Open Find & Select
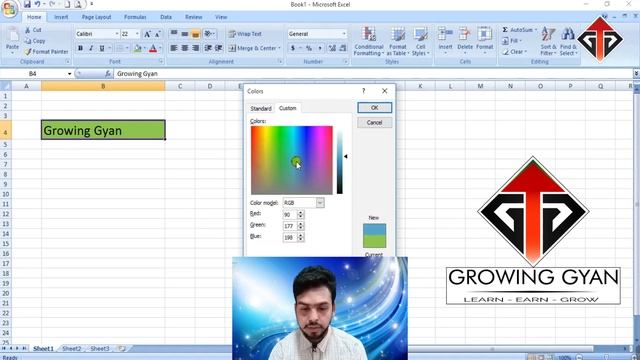640x360 pixels. (568, 42)
